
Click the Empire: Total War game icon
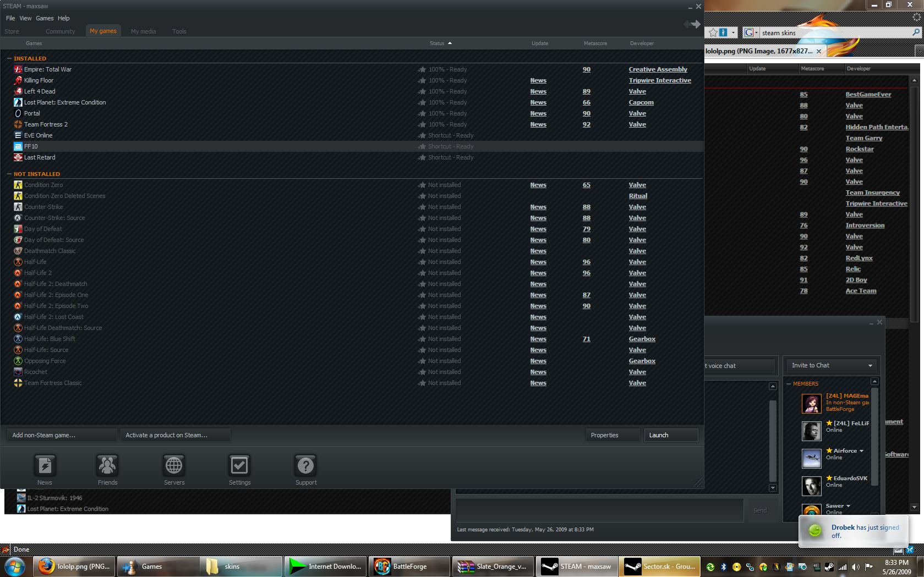coord(18,69)
